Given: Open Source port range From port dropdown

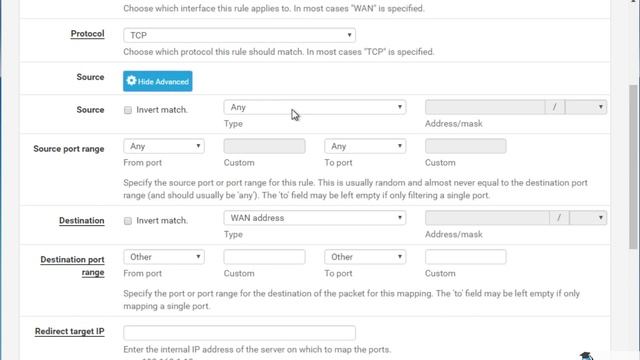Looking at the screenshot, I should point(164,146).
